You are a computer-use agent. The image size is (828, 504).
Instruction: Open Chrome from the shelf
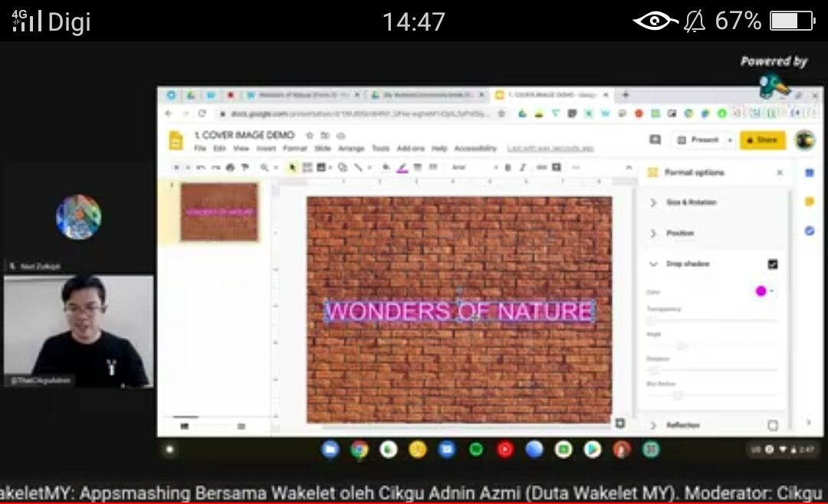(359, 450)
